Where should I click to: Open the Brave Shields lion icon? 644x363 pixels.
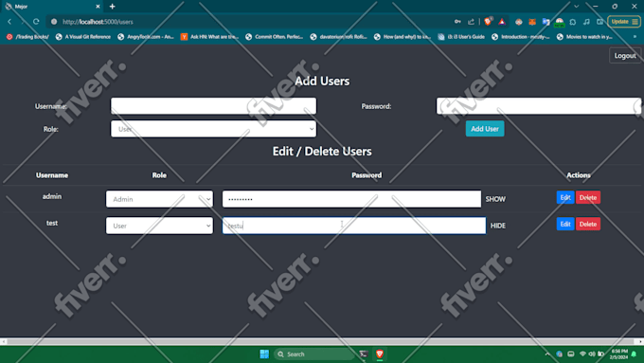488,22
